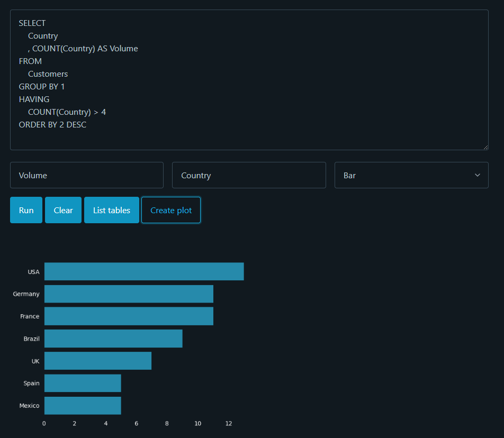This screenshot has width=504, height=438.
Task: Click the 12 tick on the x-axis
Action: click(x=229, y=424)
